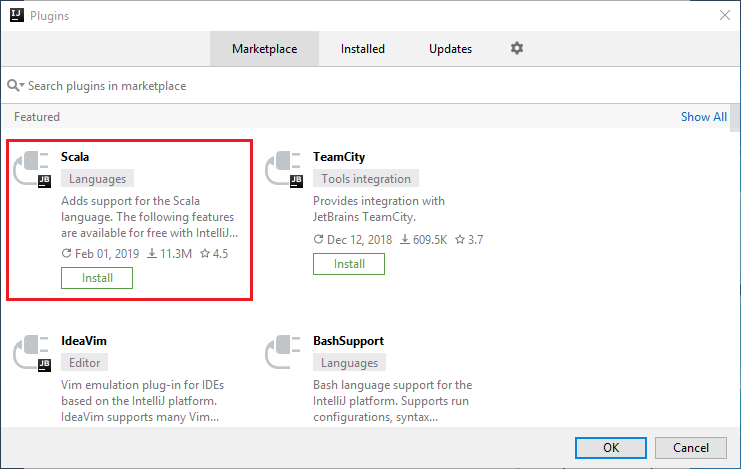Click the IdeaVim description text
741x469 pixels.
142,401
